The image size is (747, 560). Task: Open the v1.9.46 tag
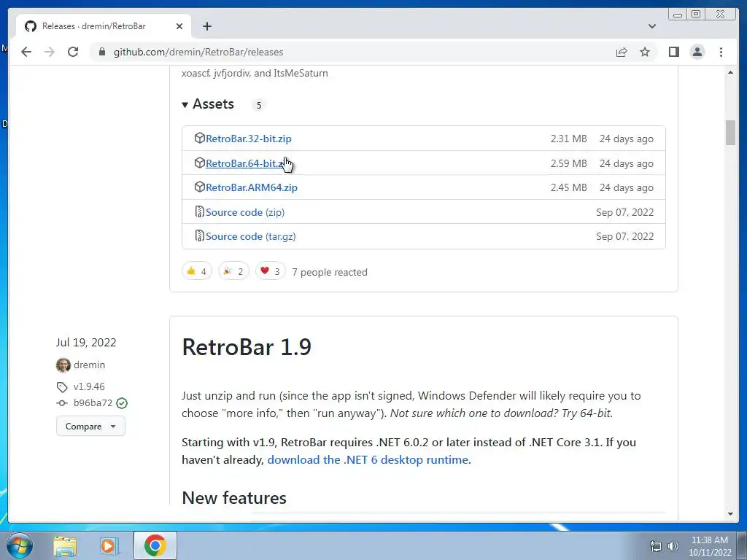point(89,386)
